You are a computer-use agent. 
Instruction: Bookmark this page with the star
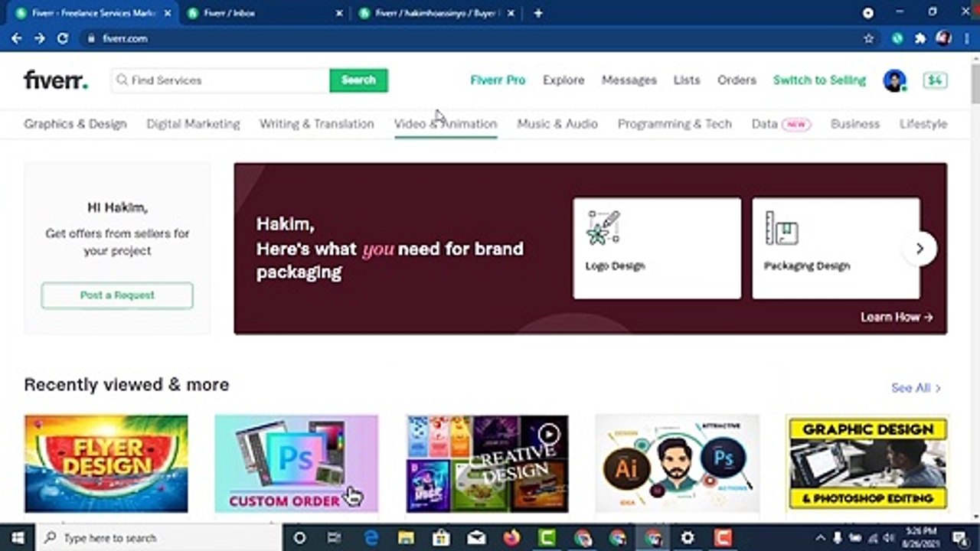coord(869,38)
